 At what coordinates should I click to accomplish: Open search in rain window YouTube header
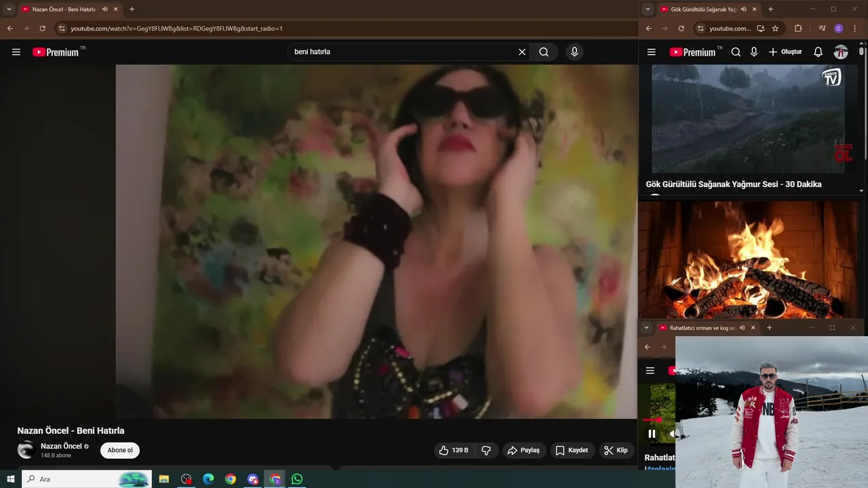(x=736, y=52)
